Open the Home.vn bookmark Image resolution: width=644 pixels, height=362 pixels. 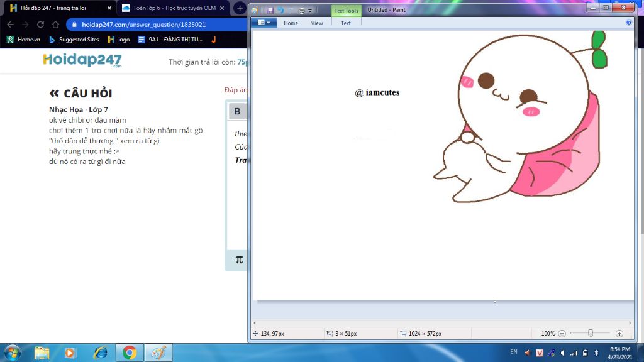(x=23, y=40)
